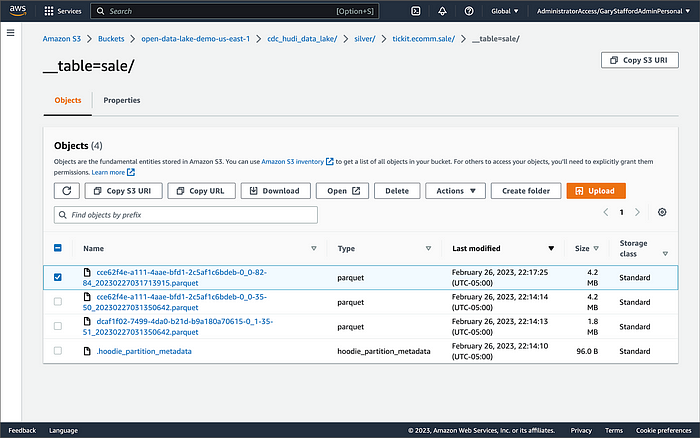Open the Privacy footer link

(581, 430)
